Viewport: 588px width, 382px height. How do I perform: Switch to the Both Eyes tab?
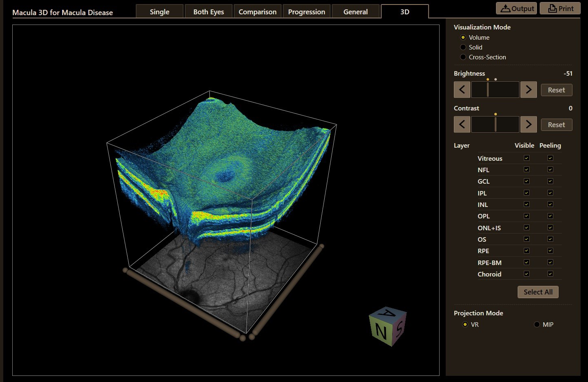click(209, 11)
